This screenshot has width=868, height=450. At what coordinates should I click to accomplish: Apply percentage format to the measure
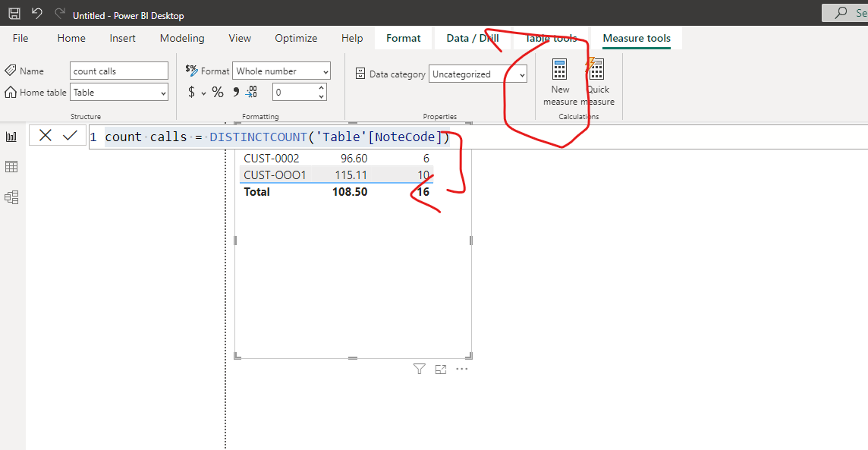tap(218, 93)
